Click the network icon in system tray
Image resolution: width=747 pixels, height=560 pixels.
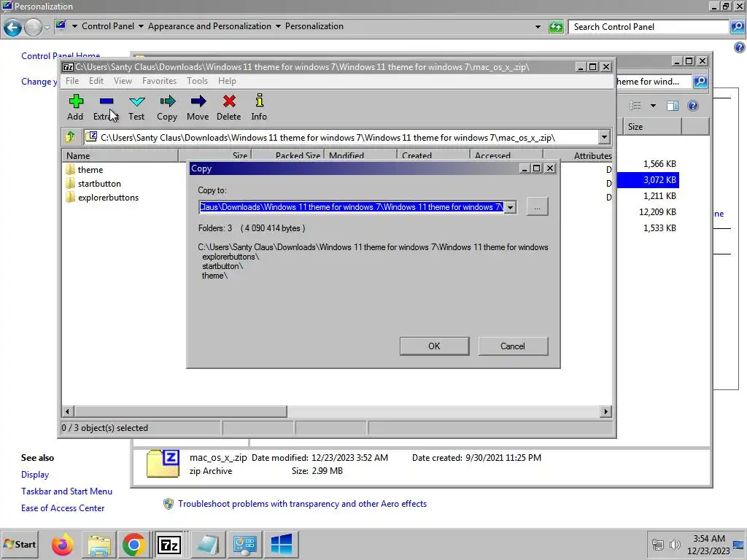tap(657, 544)
